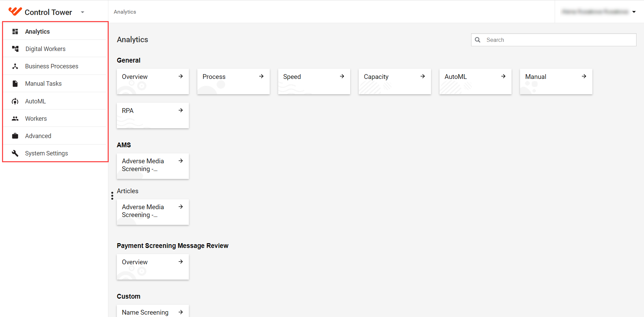Click the Analytics dashboard icon in sidebar
The width and height of the screenshot is (644, 317).
[15, 31]
